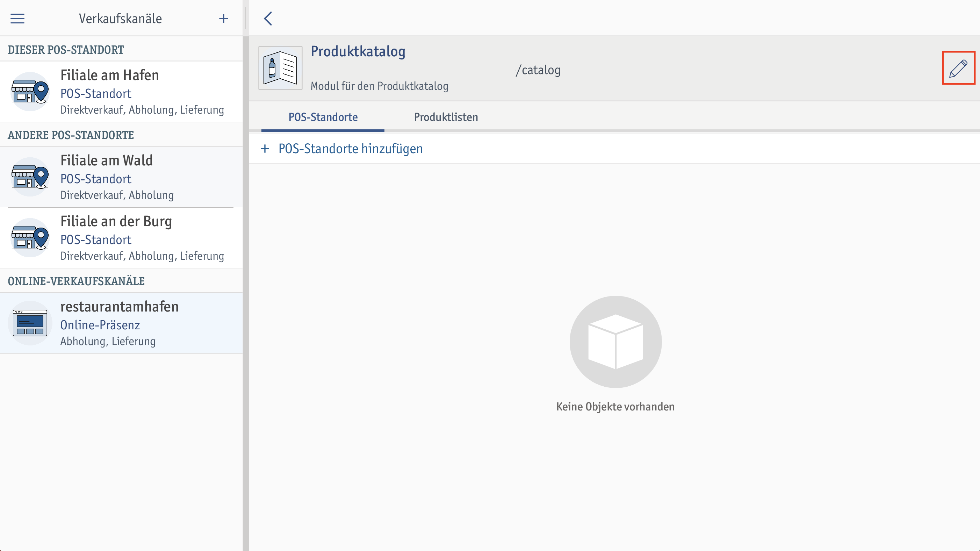Click the DIESER POS-STANDORT section header
Screen dimensions: 980x551
[x=65, y=50]
